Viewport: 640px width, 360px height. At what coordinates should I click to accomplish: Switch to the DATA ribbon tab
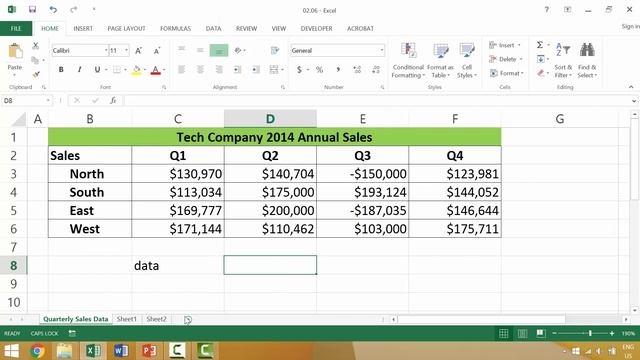click(213, 29)
